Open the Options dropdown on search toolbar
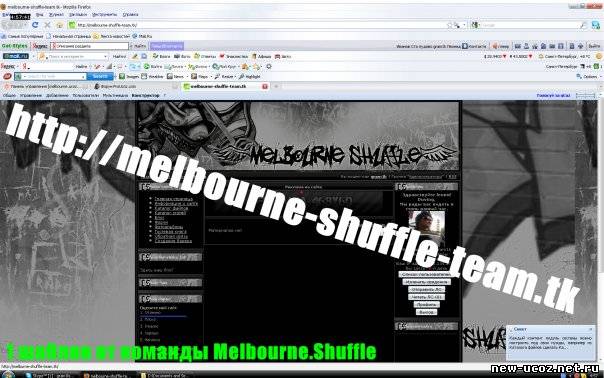The width and height of the screenshot is (604, 378). [x=588, y=76]
